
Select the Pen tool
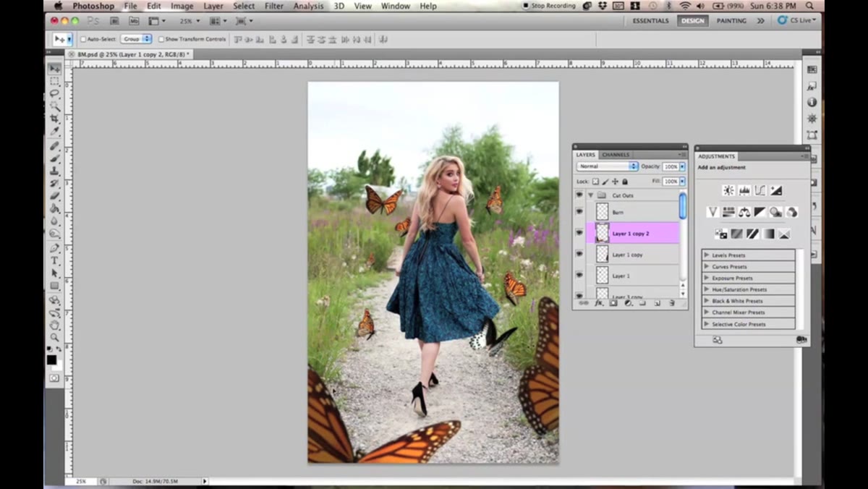tap(54, 247)
